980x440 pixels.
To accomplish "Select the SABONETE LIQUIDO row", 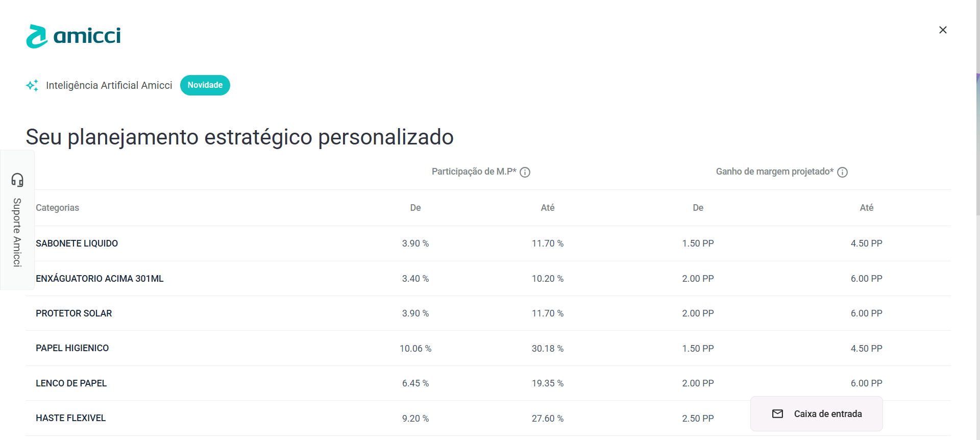I will click(x=77, y=243).
